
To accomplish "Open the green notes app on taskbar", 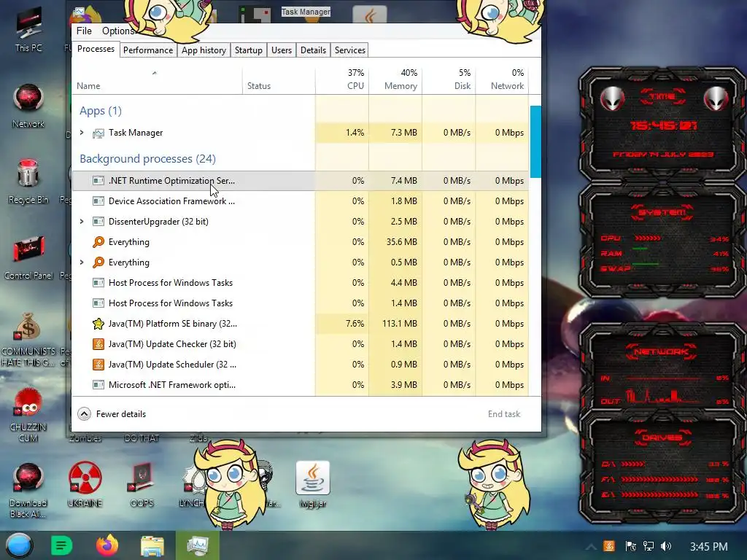I will [x=61, y=545].
